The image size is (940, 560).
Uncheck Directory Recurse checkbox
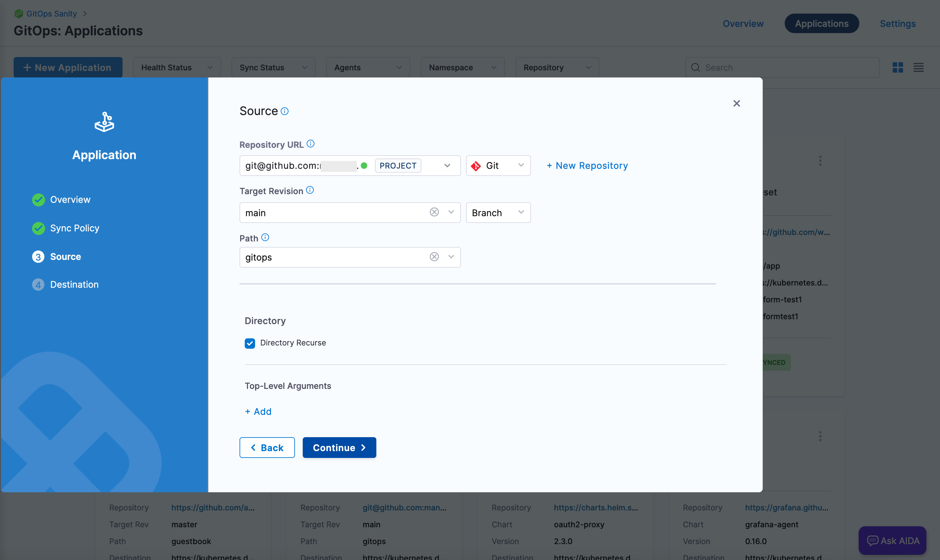coord(250,343)
